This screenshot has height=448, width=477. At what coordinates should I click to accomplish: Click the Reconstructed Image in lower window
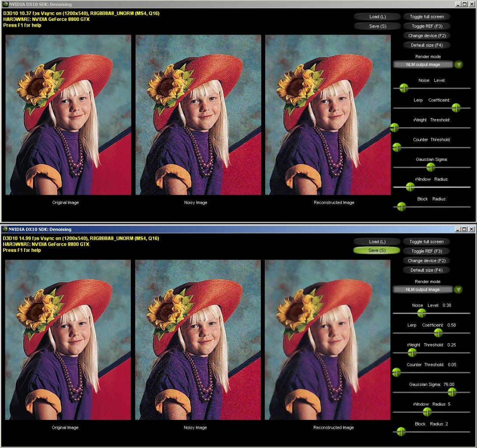[x=328, y=340]
